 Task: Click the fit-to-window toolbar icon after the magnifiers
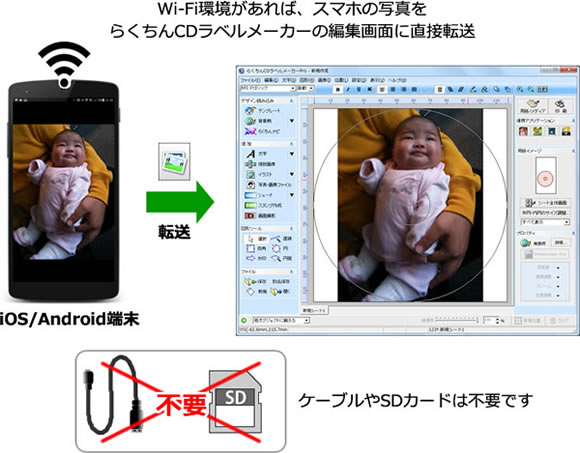tap(542, 89)
